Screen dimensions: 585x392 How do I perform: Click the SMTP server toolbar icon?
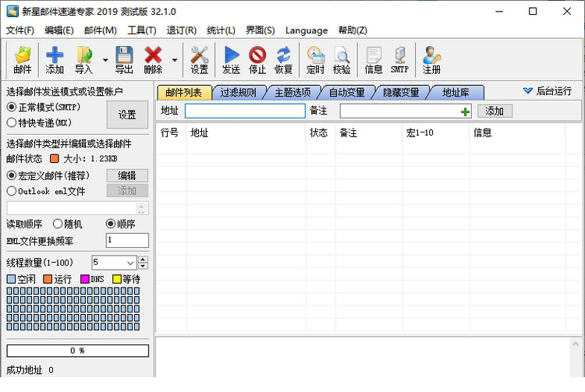(x=399, y=60)
